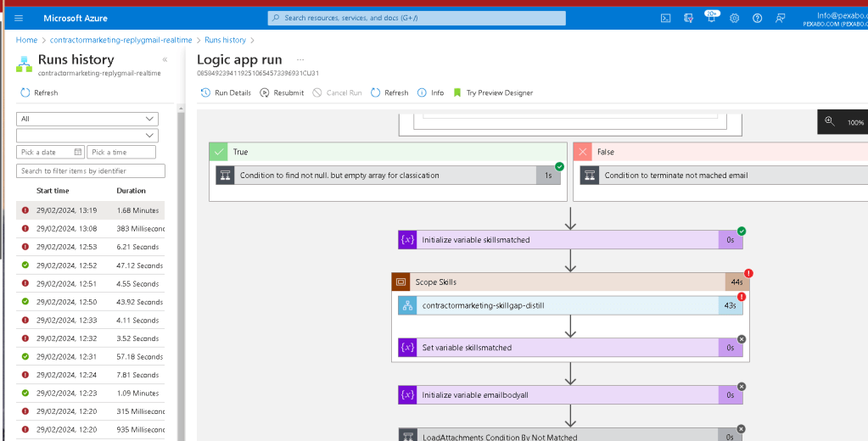Click the failed status icon for the 13:19 run
Viewport: 868px width, 441px height.
(x=25, y=210)
